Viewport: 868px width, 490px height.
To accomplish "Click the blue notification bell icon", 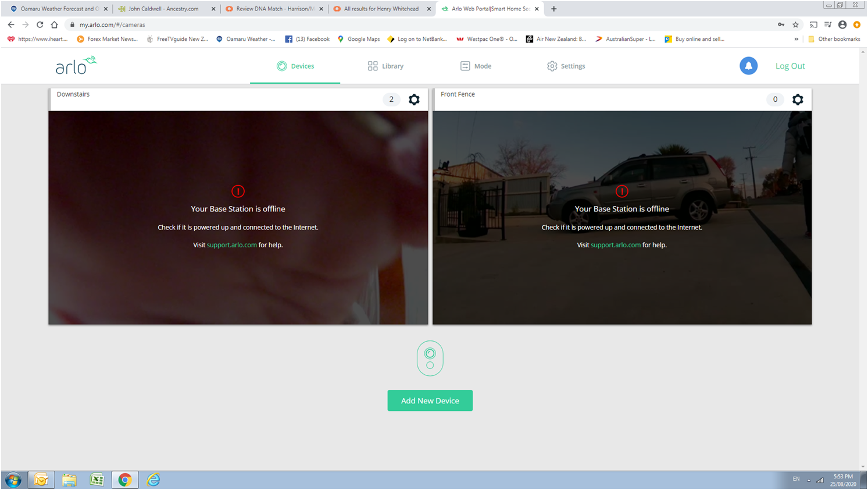I will 748,66.
